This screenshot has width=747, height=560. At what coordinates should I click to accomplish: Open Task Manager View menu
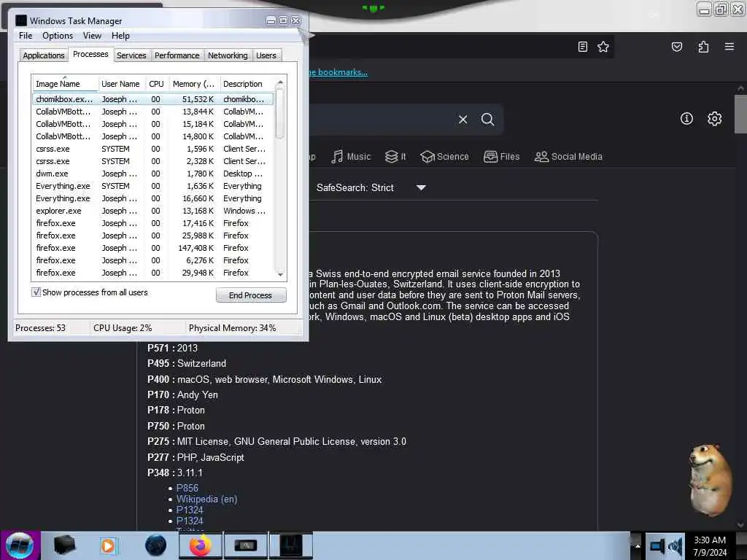[92, 36]
